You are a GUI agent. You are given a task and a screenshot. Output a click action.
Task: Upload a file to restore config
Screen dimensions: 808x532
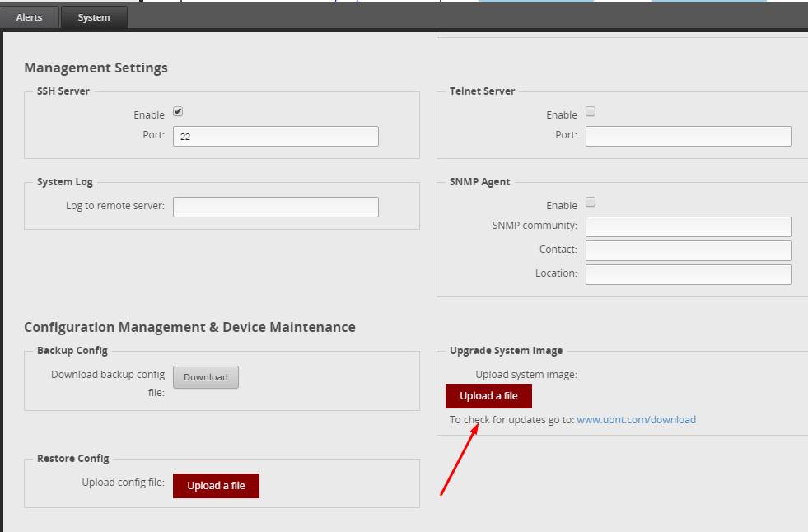(x=216, y=486)
